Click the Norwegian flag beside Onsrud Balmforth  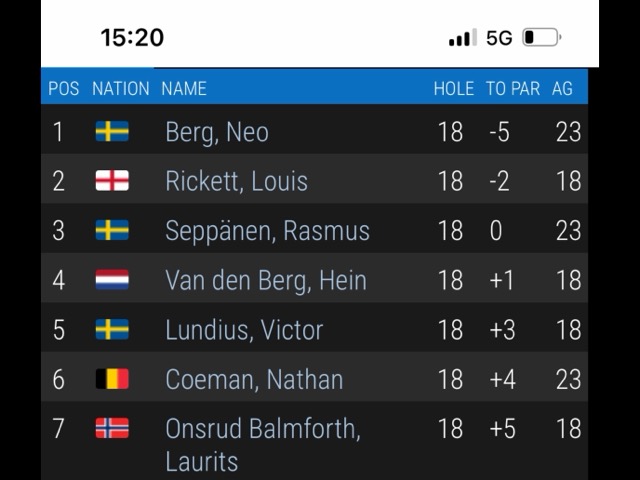click(x=112, y=428)
